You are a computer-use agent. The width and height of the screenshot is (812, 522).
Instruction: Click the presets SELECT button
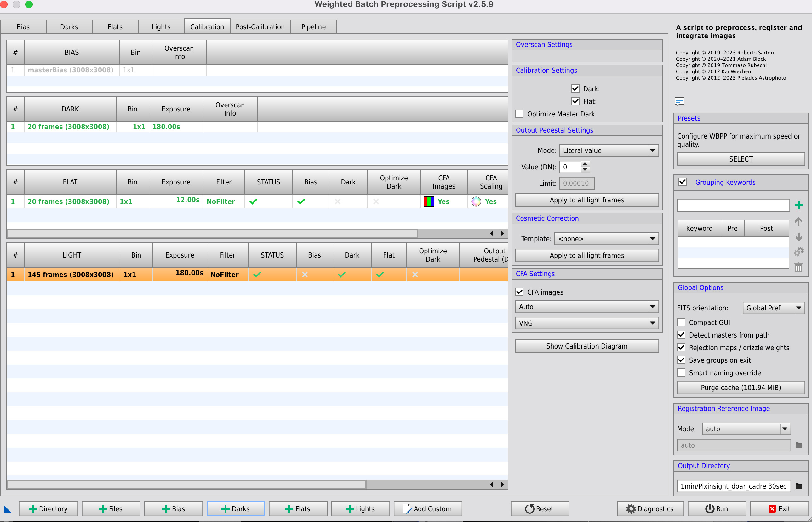point(741,159)
